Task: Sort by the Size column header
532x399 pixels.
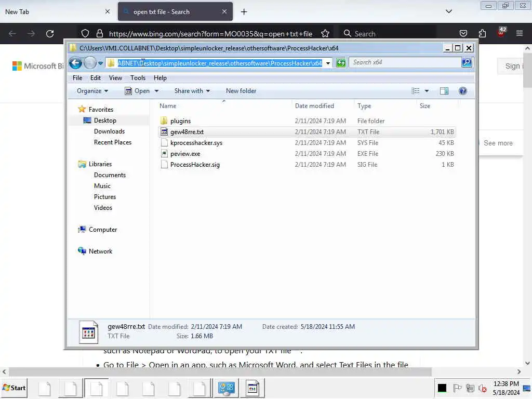Action: (x=425, y=106)
